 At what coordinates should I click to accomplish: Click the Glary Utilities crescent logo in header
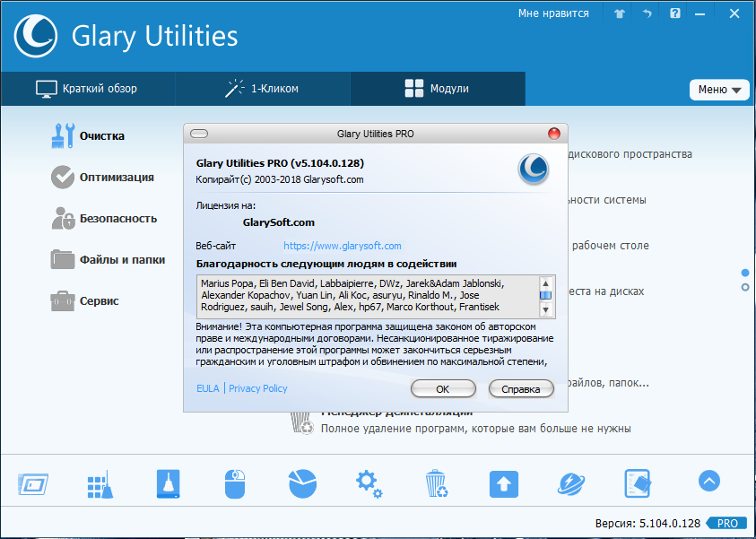(x=36, y=36)
